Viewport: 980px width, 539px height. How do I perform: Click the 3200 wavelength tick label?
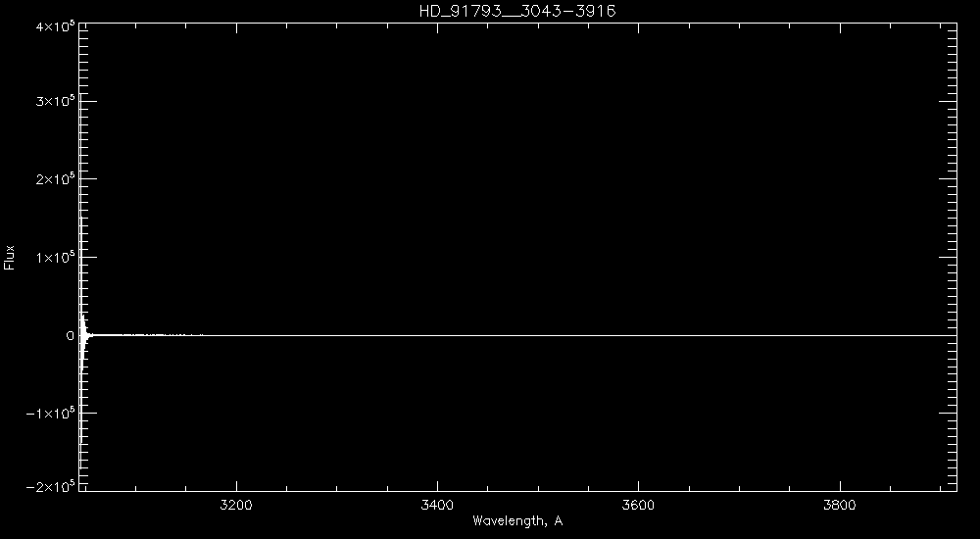(x=236, y=505)
